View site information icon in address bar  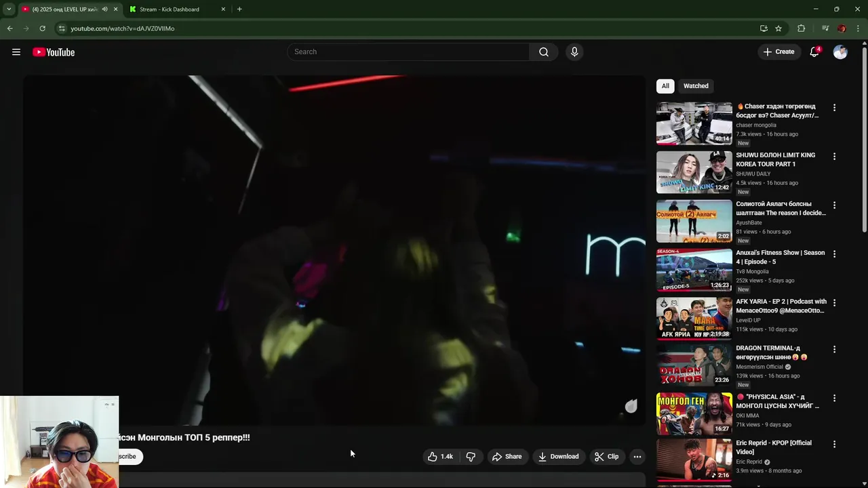tap(62, 28)
